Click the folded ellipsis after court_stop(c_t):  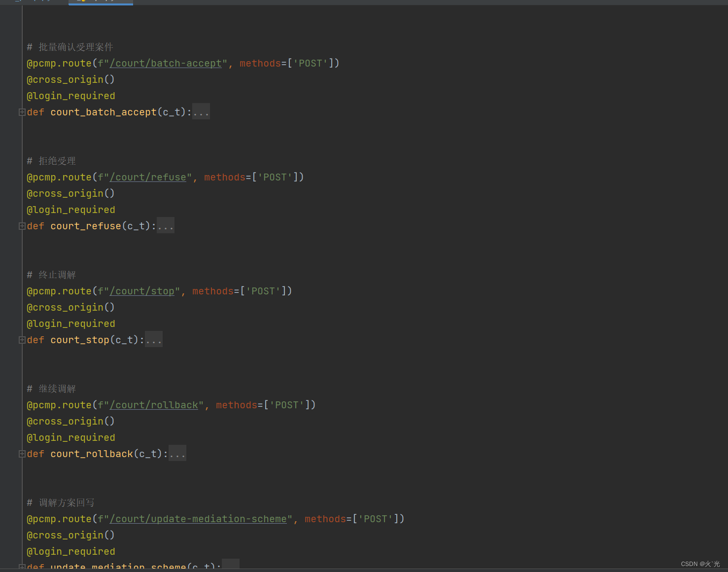pos(154,340)
